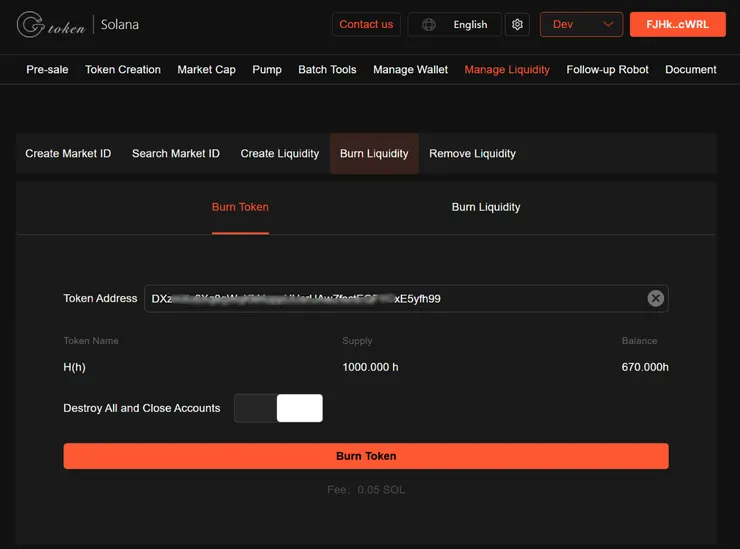Select the Burn Token sub-tab
Screen dimensions: 740x549
click(x=240, y=207)
